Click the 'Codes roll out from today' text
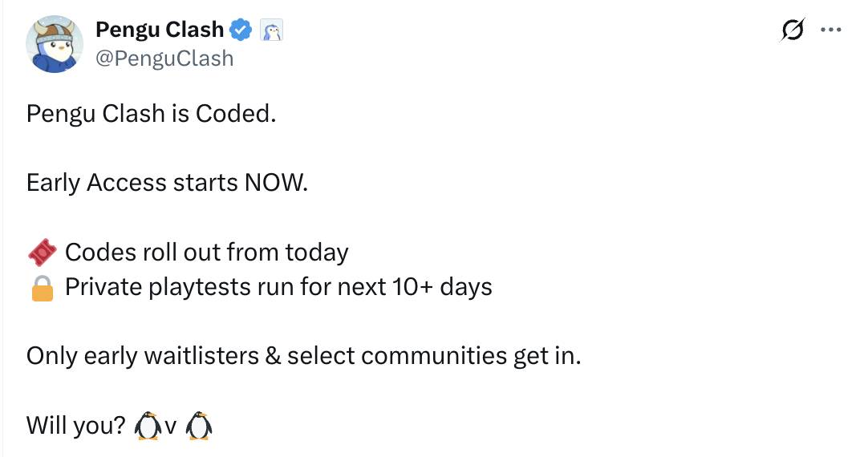This screenshot has height=457, width=868. [x=207, y=253]
